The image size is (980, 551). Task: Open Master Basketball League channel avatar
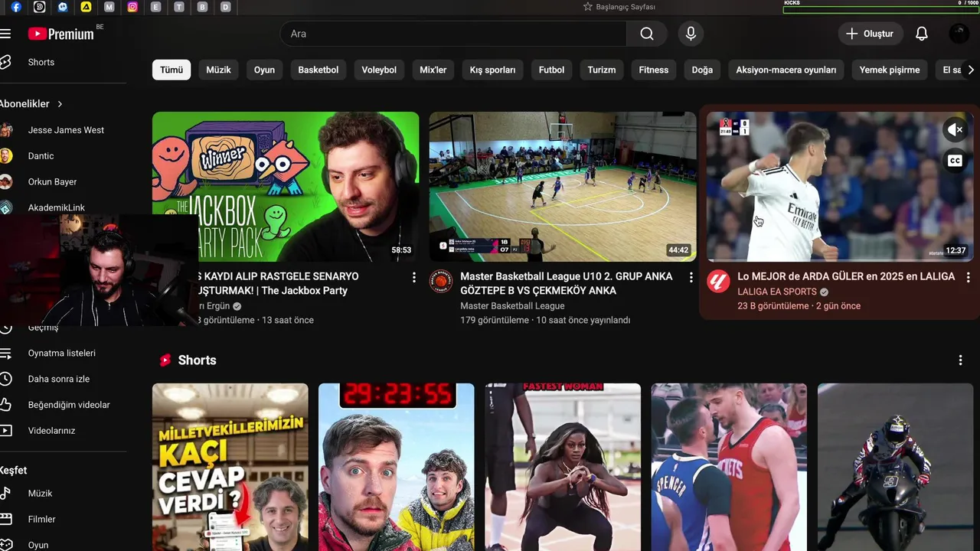point(440,282)
